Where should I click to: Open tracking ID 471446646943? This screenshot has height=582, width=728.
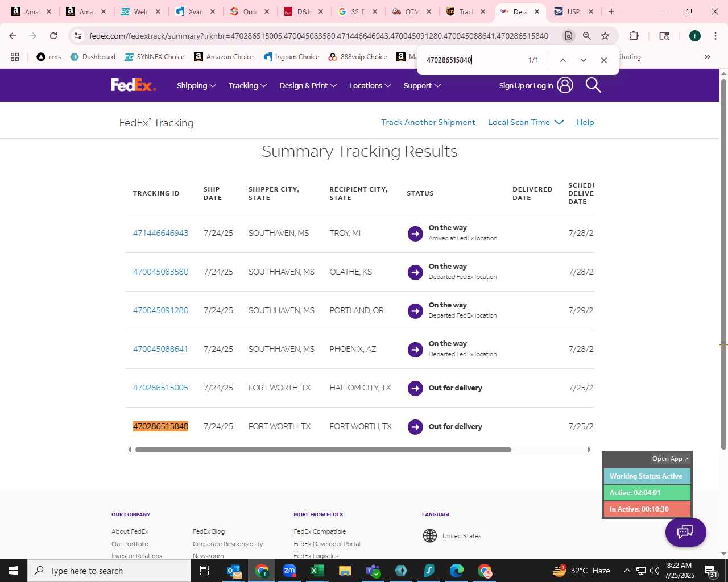[x=160, y=233]
